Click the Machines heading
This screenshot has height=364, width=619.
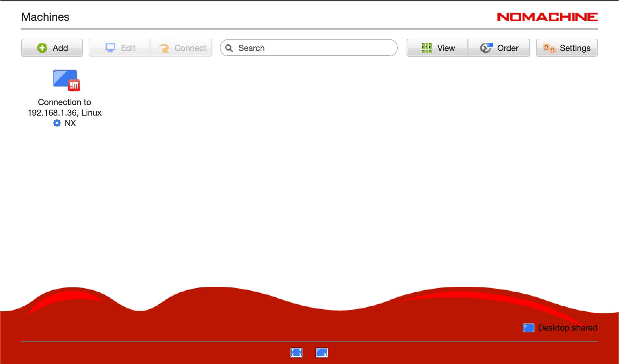[x=45, y=17]
